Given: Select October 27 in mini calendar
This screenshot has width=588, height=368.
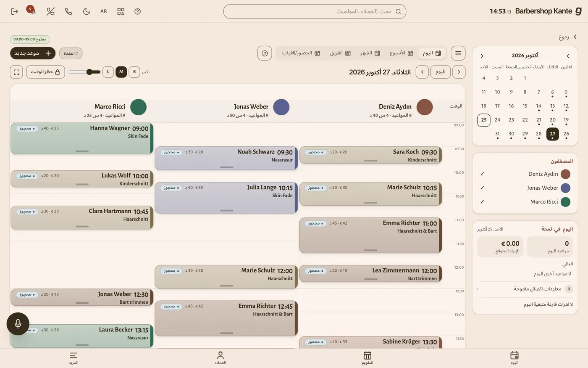Looking at the screenshot, I should (553, 134).
